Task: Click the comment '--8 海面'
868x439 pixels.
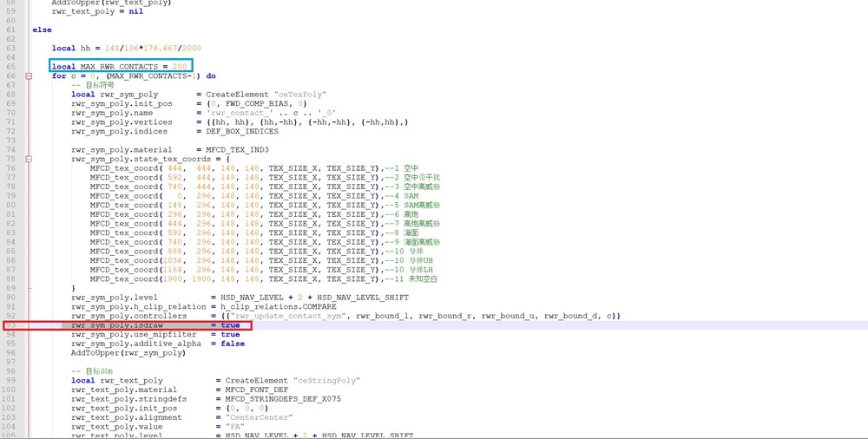Action: point(403,233)
